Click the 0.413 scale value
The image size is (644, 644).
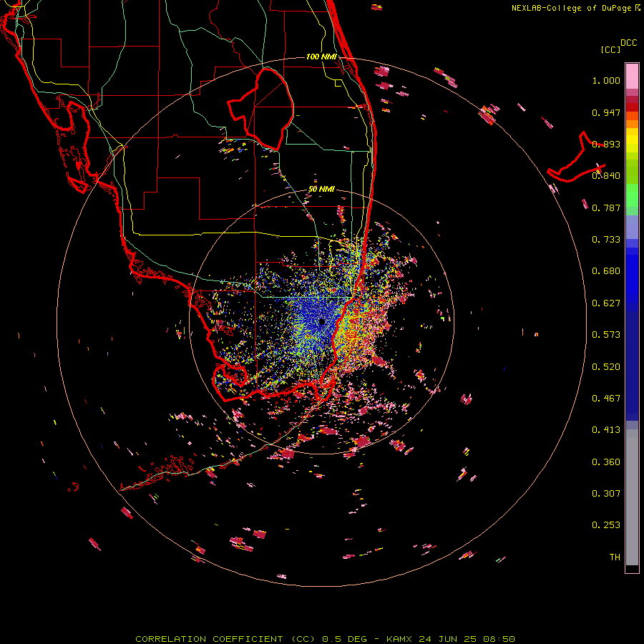606,430
